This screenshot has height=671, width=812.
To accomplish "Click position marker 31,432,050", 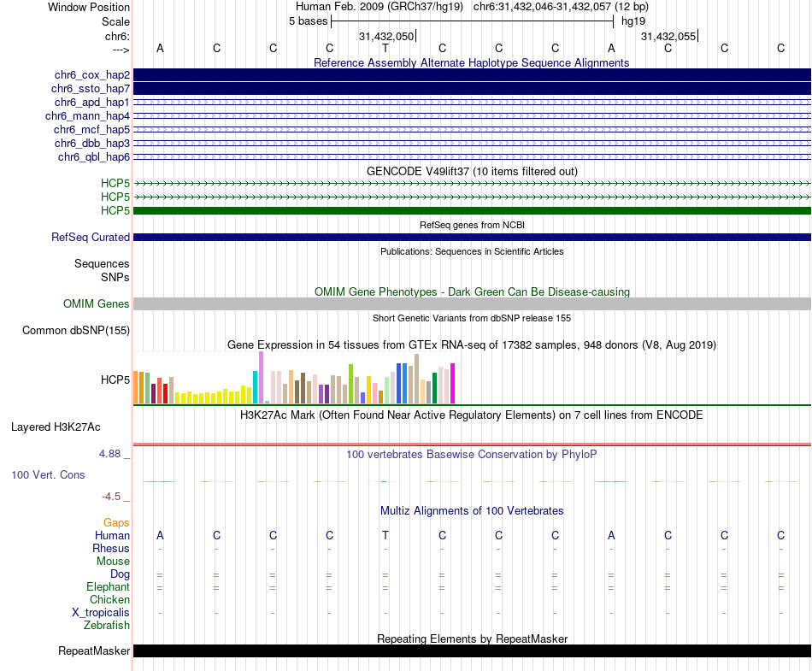I will (x=386, y=36).
